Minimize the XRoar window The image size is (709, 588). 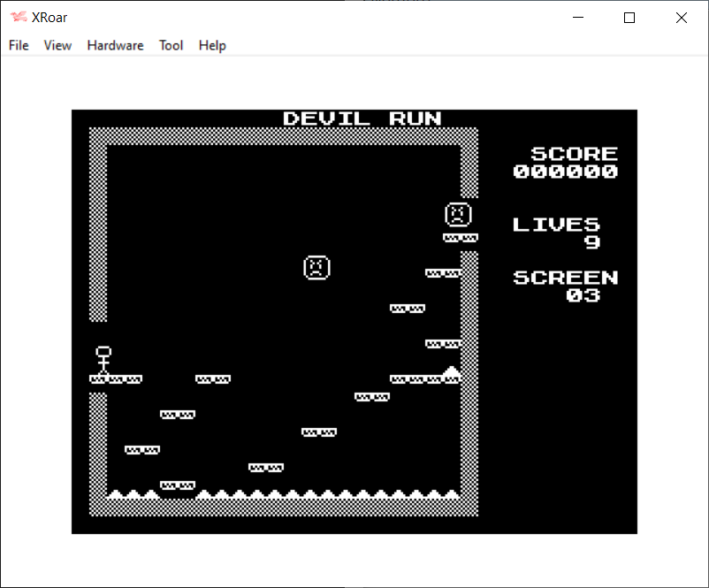579,18
